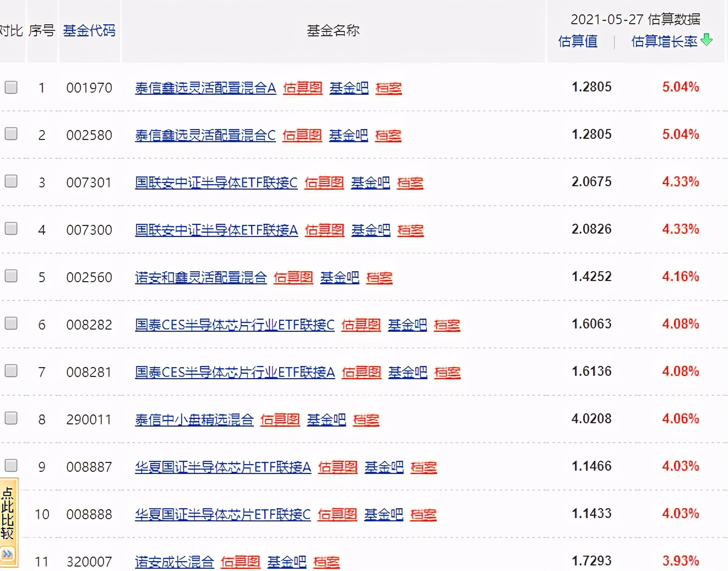Open 估算图 for 泰信中小盘精选混合
728x571 pixels.
click(280, 419)
